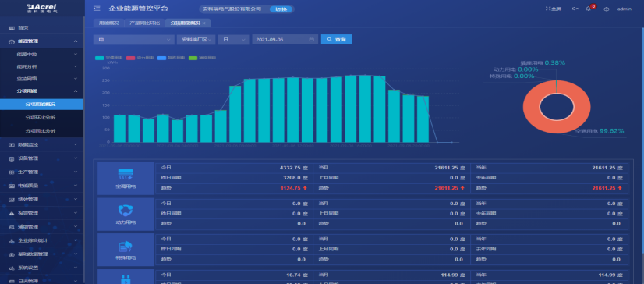Click the power icon beside admin
This screenshot has width=644, height=284.
607,9
